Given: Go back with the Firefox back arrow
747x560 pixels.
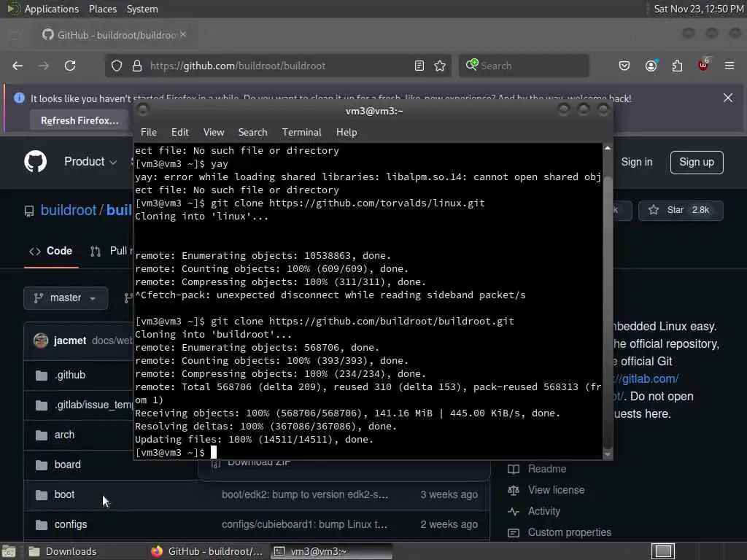Looking at the screenshot, I should click(x=18, y=66).
